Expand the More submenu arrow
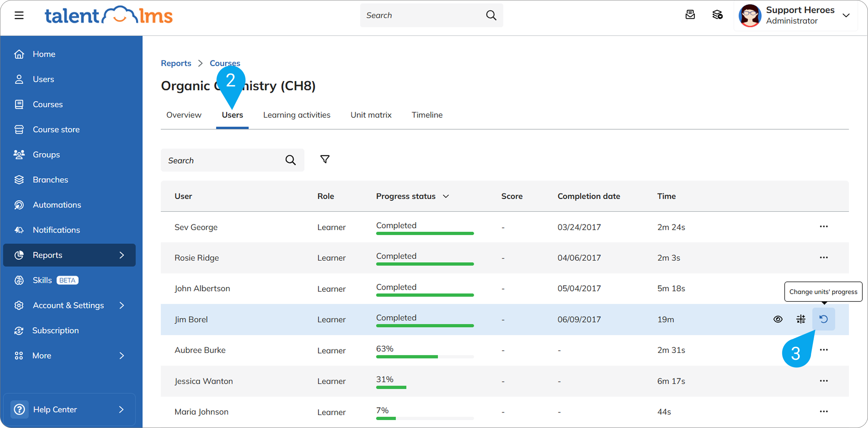The image size is (868, 428). (x=121, y=356)
